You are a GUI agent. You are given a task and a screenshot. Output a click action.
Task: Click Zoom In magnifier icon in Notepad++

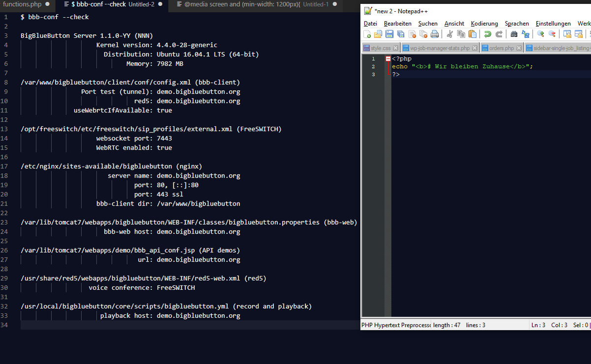pos(540,34)
